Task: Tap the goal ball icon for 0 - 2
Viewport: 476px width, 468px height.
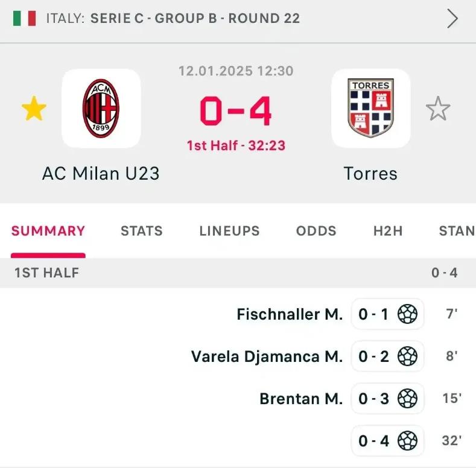Action: pyautogui.click(x=407, y=356)
